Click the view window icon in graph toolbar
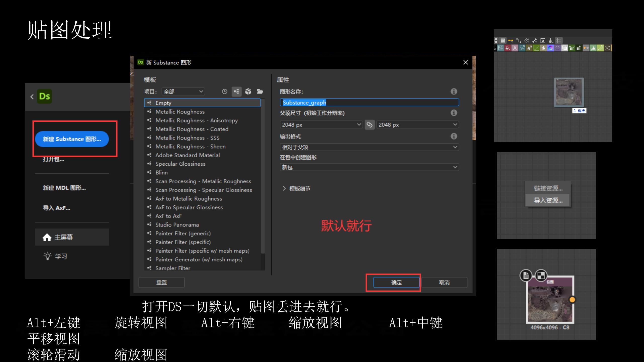The height and width of the screenshot is (362, 644). (x=543, y=40)
